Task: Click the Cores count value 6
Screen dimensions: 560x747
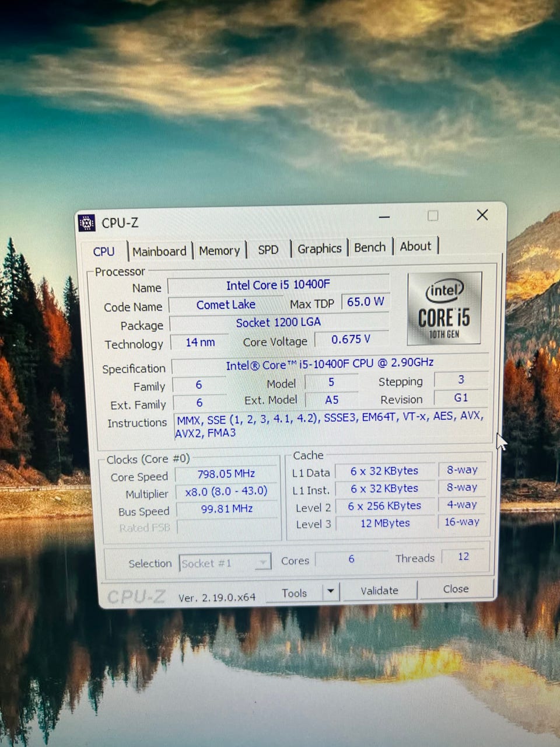Action: 351,558
